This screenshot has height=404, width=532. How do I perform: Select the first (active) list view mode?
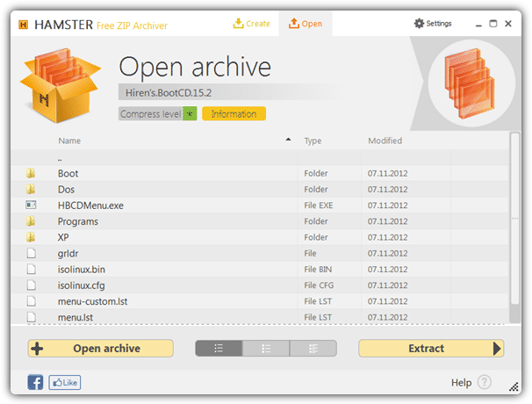(x=219, y=349)
